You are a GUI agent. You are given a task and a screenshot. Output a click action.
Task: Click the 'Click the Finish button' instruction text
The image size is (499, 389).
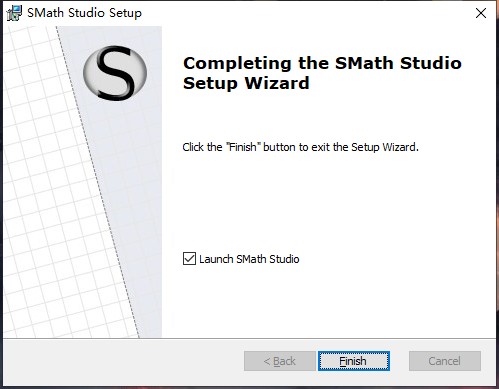click(x=300, y=147)
